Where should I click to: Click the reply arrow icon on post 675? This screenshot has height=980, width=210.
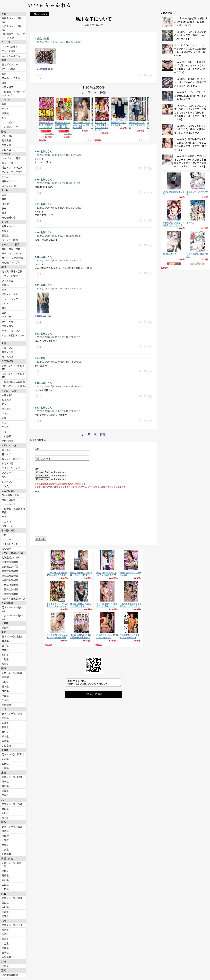pyautogui.click(x=140, y=168)
